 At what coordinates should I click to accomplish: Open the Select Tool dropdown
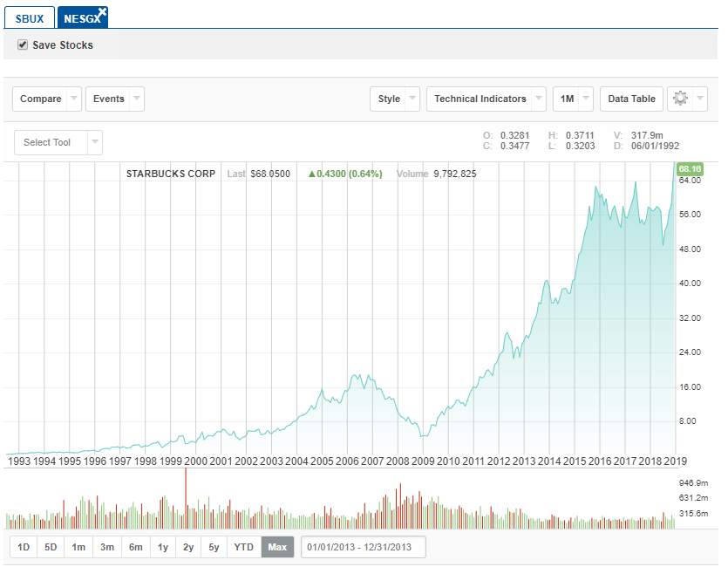pyautogui.click(x=58, y=142)
